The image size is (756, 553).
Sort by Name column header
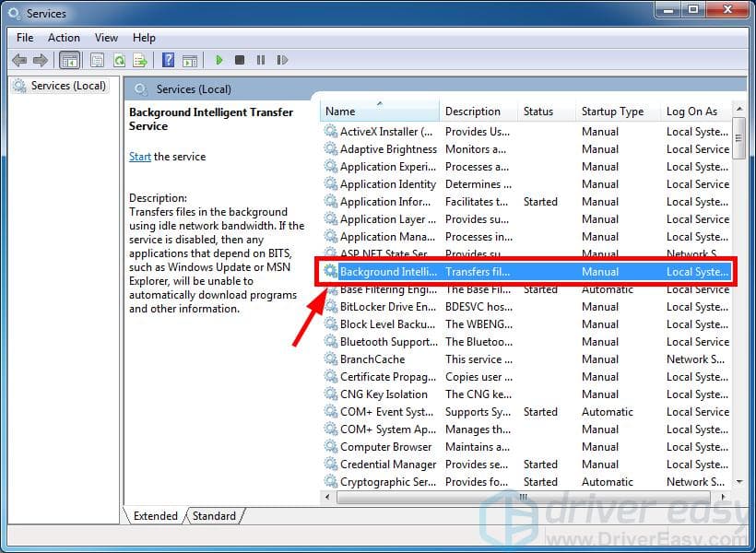pyautogui.click(x=380, y=112)
